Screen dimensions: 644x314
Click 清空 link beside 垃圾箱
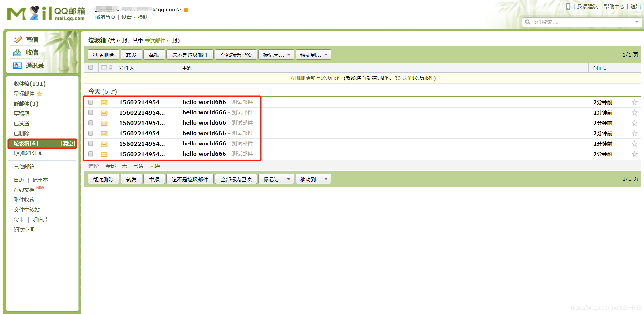[68, 143]
